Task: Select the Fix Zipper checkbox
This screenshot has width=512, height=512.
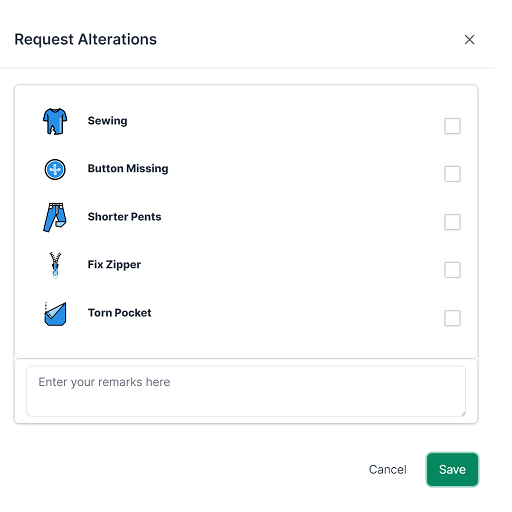Action: 452,270
